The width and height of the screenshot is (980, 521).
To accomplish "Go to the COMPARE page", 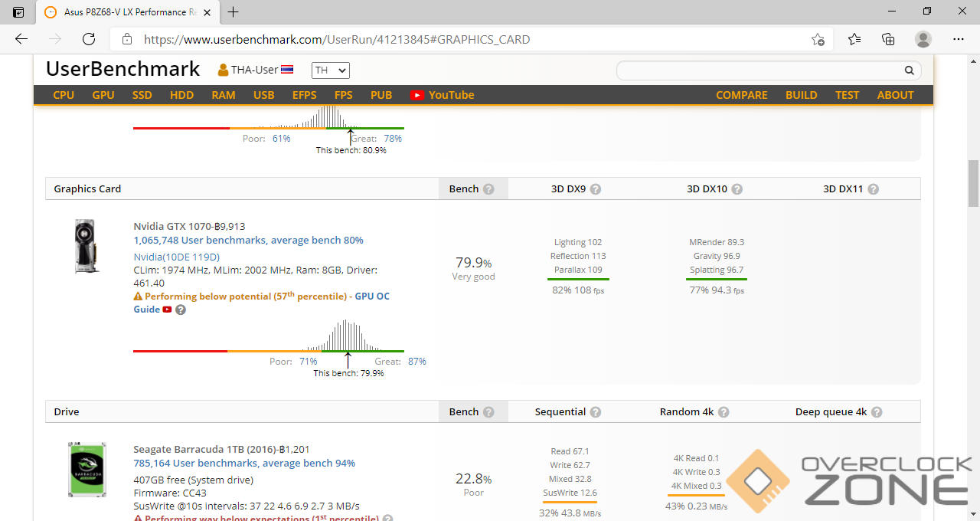I will pos(741,95).
